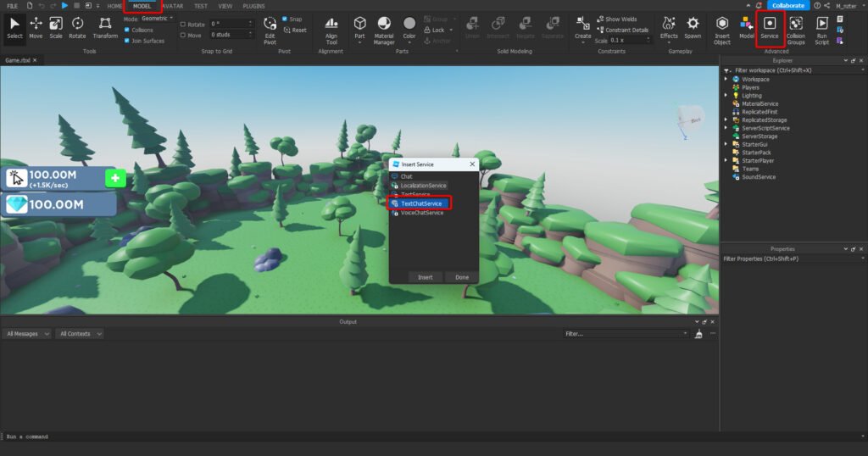Open the Service tool in Advanced

pos(770,28)
